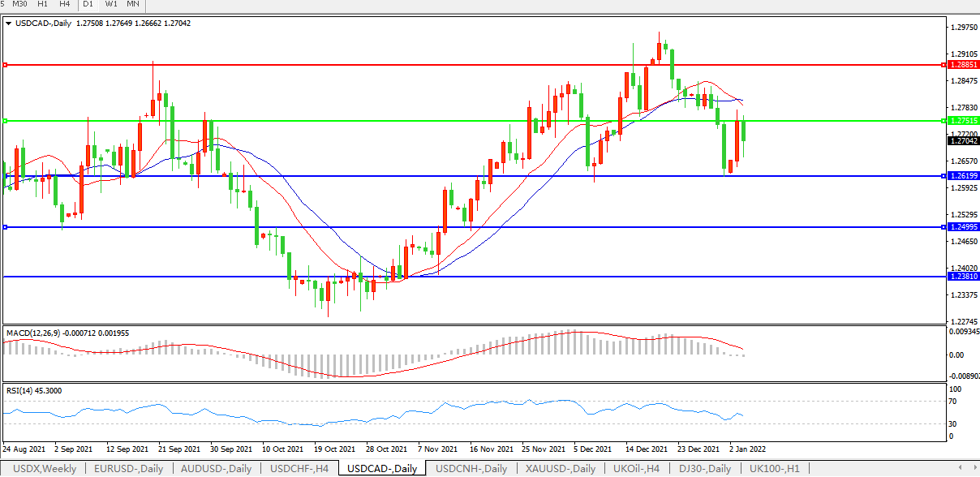Select the red 1.28851 line's left handle
The height and width of the screenshot is (477, 980).
tap(6, 64)
